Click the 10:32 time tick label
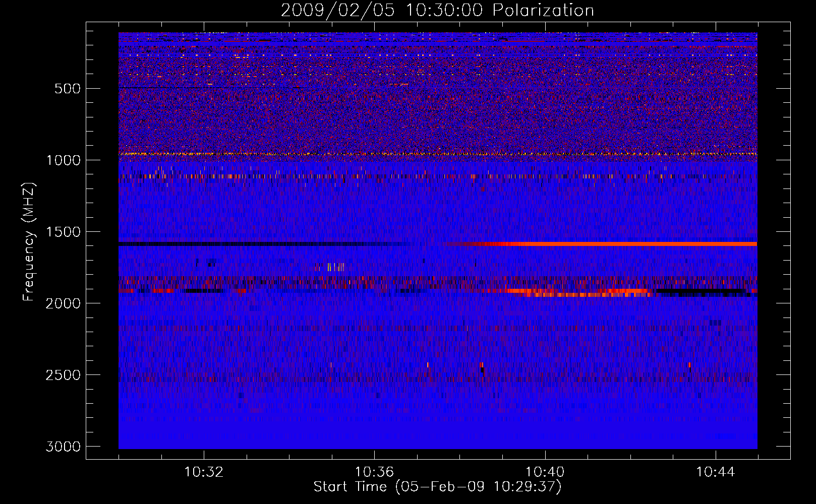The image size is (816, 504). click(x=204, y=472)
